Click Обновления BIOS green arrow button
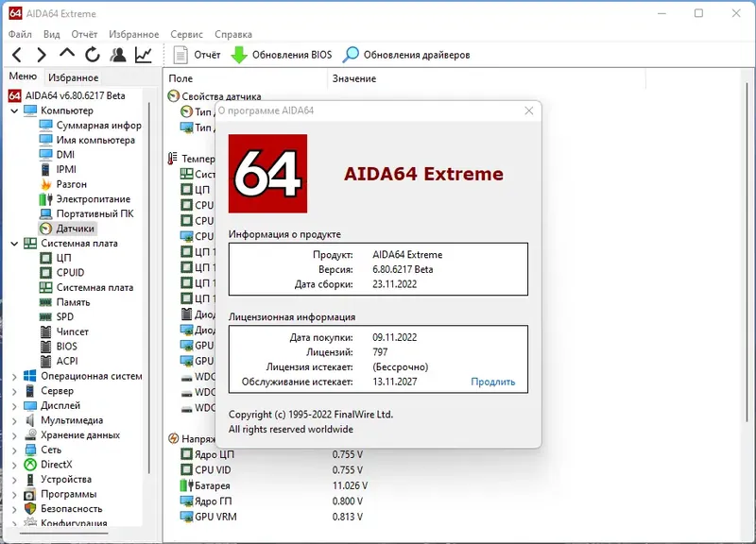Viewport: 756px width, 544px height. click(x=281, y=55)
